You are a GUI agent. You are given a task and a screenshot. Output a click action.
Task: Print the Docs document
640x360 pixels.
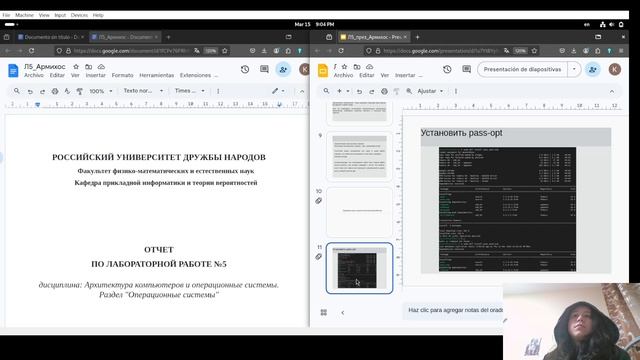(55, 91)
